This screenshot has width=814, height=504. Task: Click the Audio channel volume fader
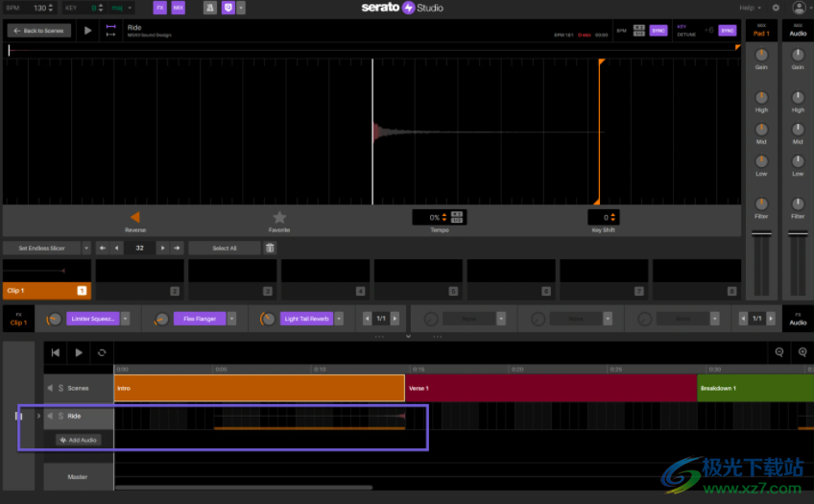click(798, 234)
